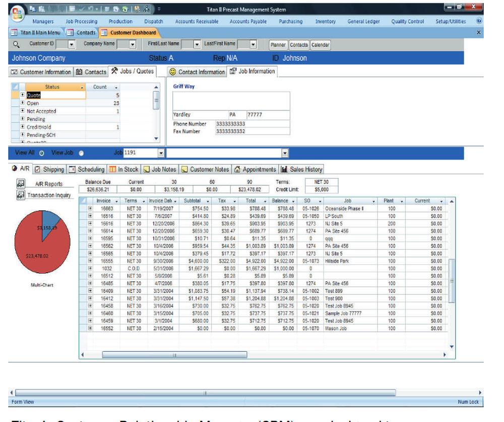Click the hammer icon on Jobs / Quotes tab
Screen dimensions: 504x422
pos(114,71)
